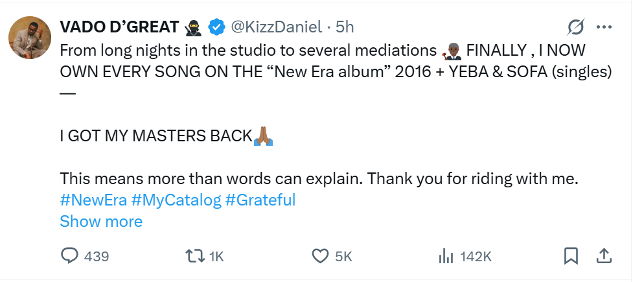The width and height of the screenshot is (644, 282).
Task: Open the @KizzDaniel handle link
Action: (x=276, y=27)
